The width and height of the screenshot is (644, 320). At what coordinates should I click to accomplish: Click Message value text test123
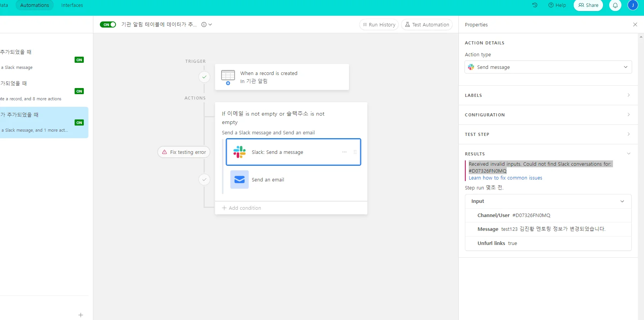point(553,229)
